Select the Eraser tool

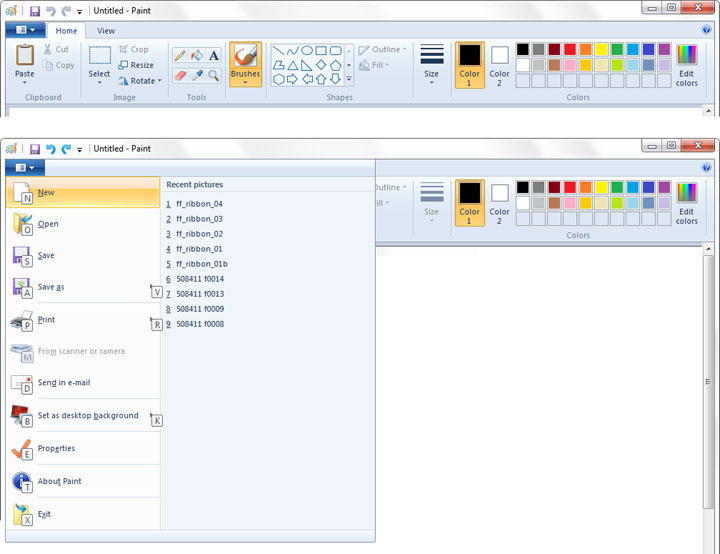[x=180, y=75]
